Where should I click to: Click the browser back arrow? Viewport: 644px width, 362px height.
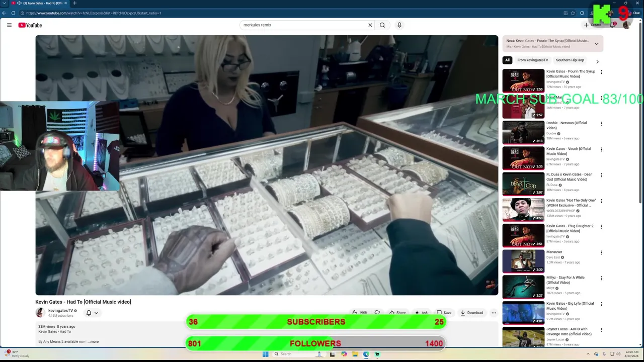[x=4, y=13]
